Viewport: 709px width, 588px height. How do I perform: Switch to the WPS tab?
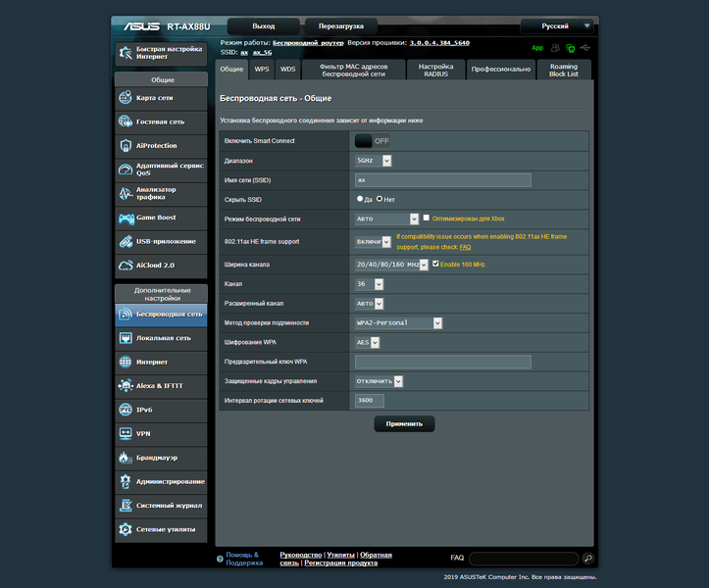point(262,70)
